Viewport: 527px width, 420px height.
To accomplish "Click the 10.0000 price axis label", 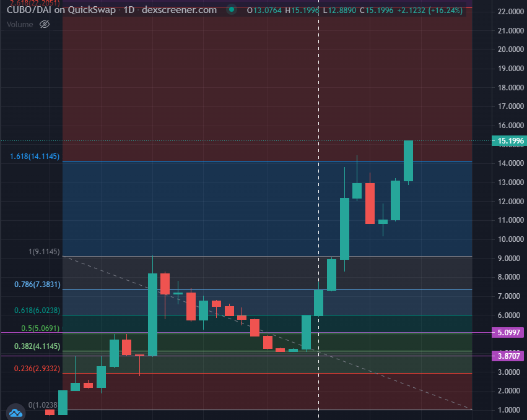I will tap(510, 239).
